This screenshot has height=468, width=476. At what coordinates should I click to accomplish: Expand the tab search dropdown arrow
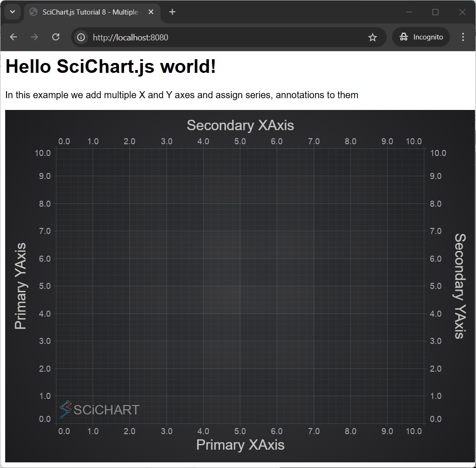coord(13,12)
